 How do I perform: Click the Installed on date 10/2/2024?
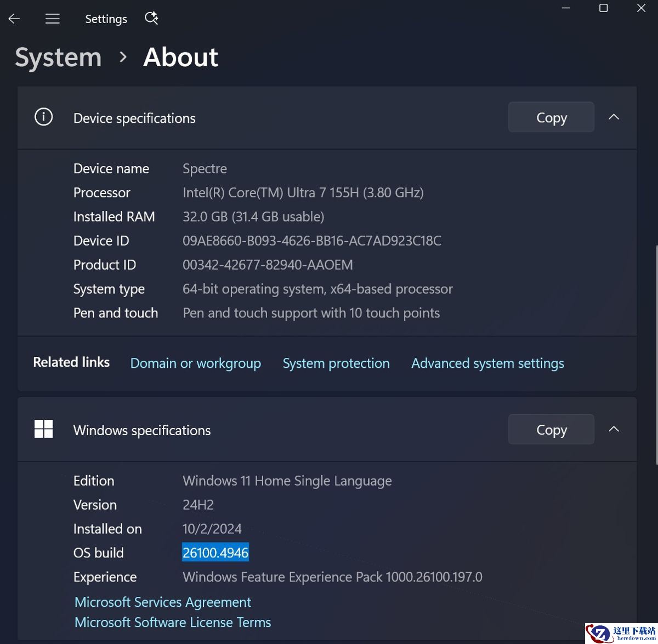[x=212, y=529]
